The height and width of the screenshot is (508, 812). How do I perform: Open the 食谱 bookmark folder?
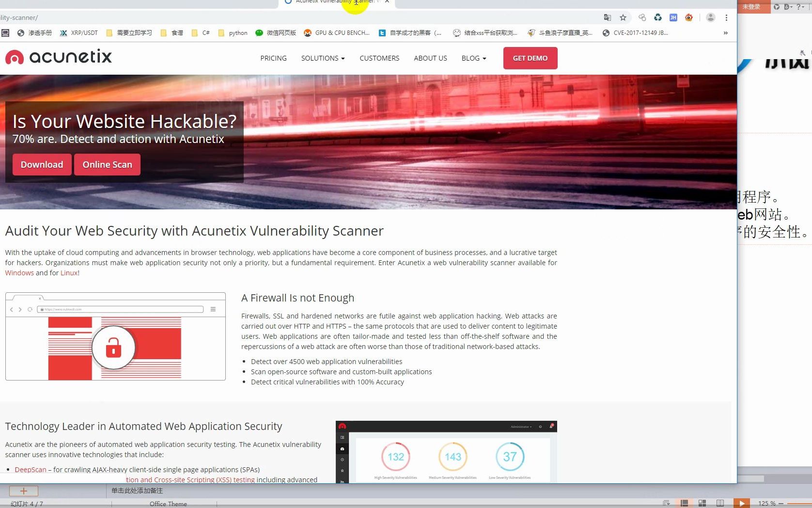click(x=172, y=33)
